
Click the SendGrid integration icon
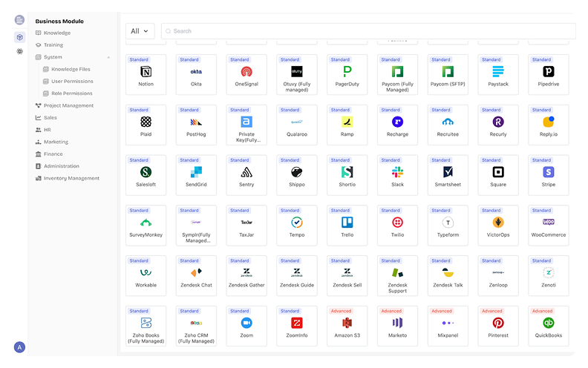pos(196,172)
